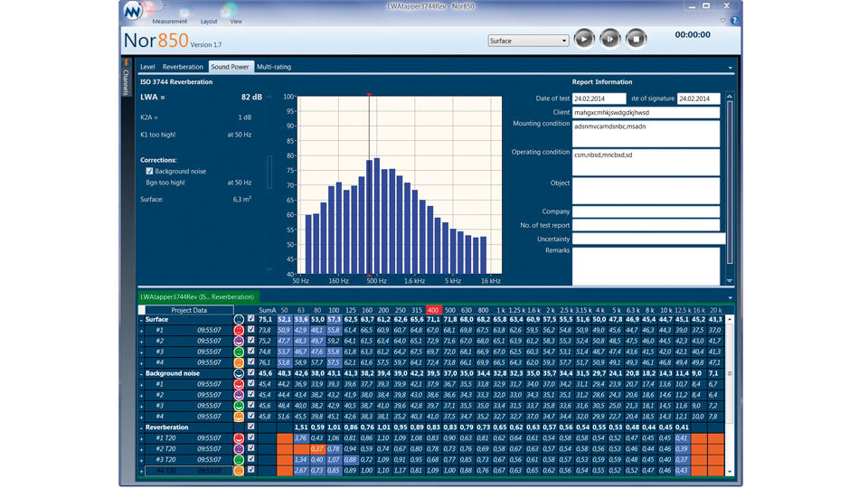The width and height of the screenshot is (868, 488).
Task: Uncheck checkbox for #1 T20 row
Action: [251, 437]
